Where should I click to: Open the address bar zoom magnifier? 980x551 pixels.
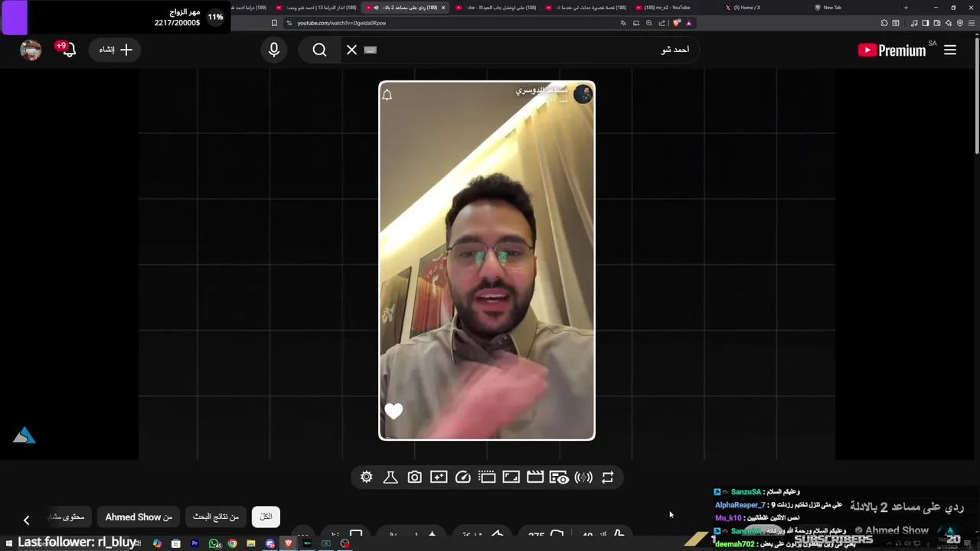click(649, 23)
